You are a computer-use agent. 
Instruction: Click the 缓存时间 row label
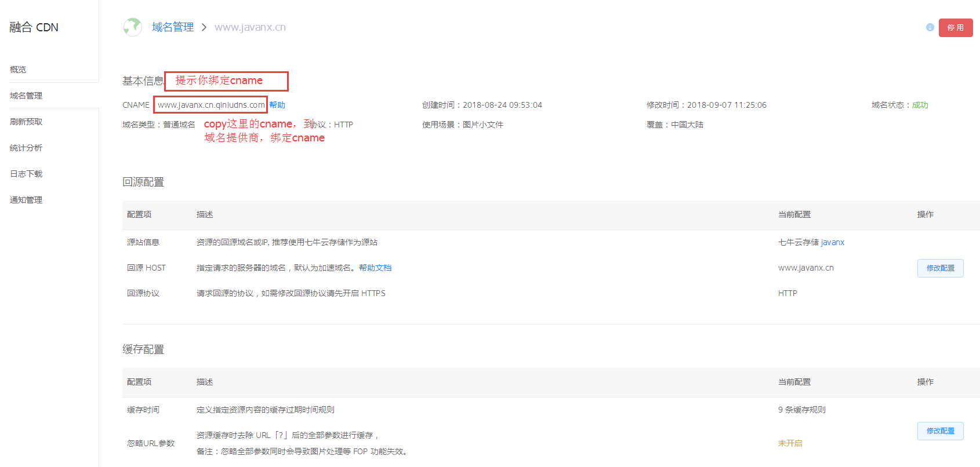[143, 410]
